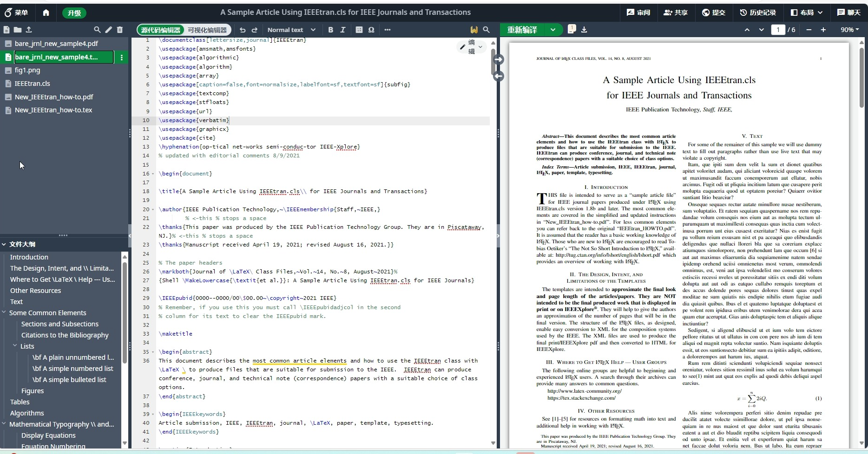The height and width of the screenshot is (454, 868).
Task: Zoom in the PDF preview
Action: click(x=823, y=30)
